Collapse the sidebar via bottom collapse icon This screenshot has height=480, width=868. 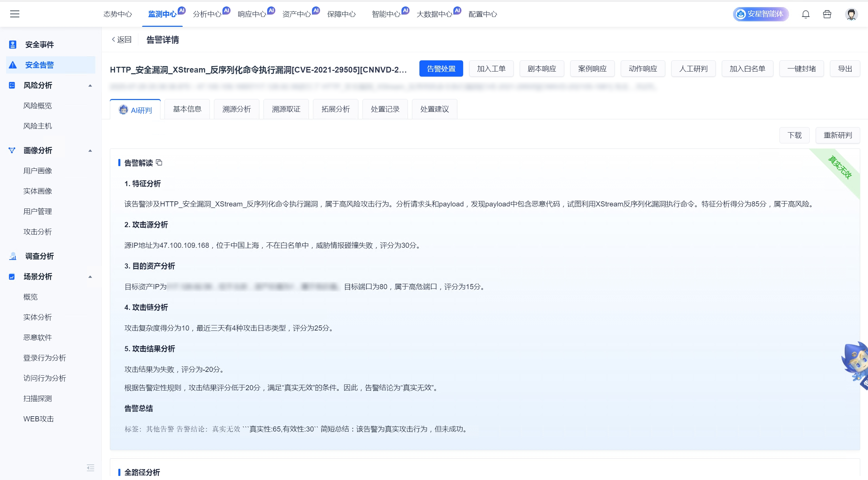tap(90, 468)
